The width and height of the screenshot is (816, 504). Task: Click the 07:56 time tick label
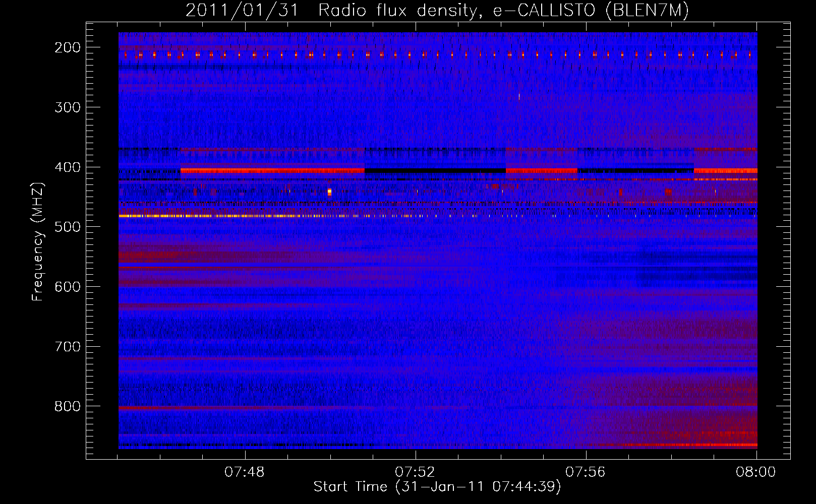click(586, 472)
